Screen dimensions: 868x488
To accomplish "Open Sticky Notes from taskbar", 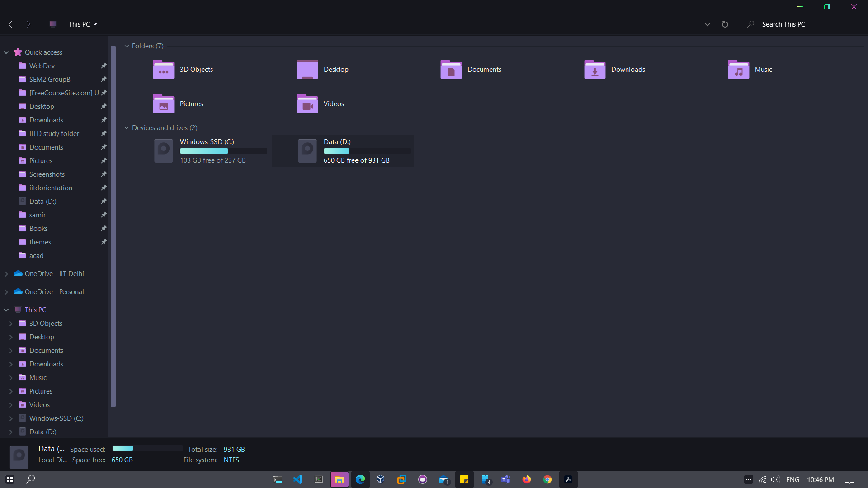I will point(464,479).
